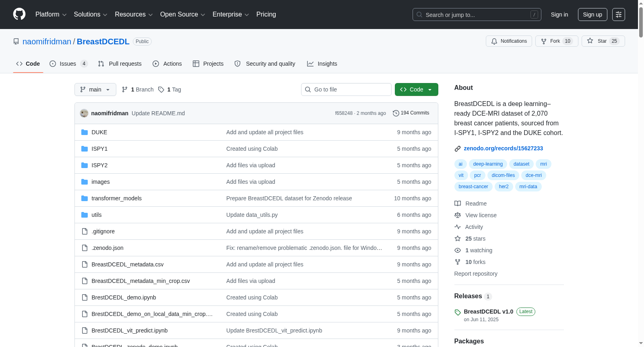Switch to the Pull requests tab
Screen dimensions: 644x347
(x=120, y=64)
